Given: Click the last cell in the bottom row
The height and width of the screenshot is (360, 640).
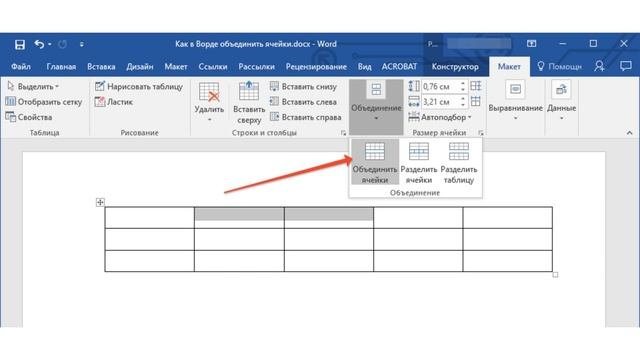Looking at the screenshot, I should coord(508,261).
